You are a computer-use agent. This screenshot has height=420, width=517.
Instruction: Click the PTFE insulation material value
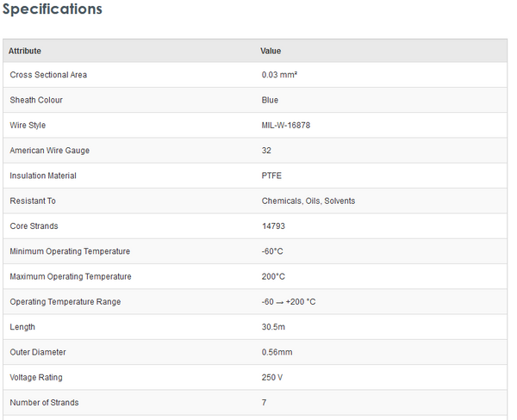(x=271, y=176)
